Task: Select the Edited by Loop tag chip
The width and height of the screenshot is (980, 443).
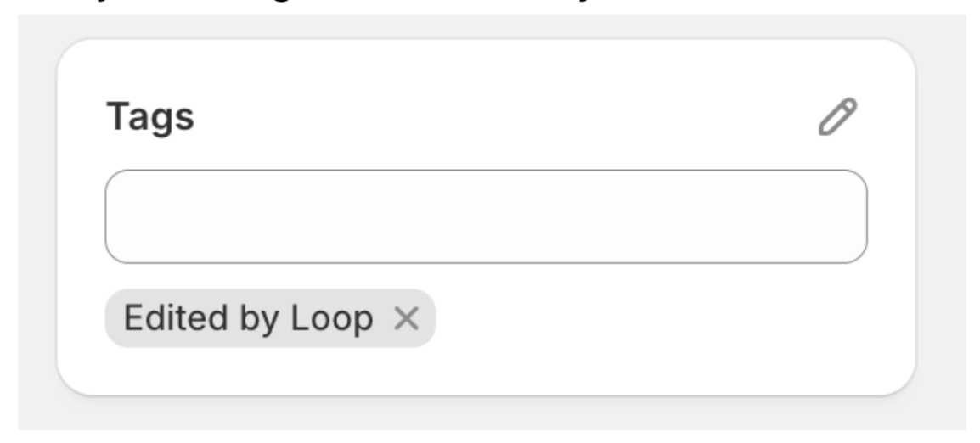Action: coord(249,318)
